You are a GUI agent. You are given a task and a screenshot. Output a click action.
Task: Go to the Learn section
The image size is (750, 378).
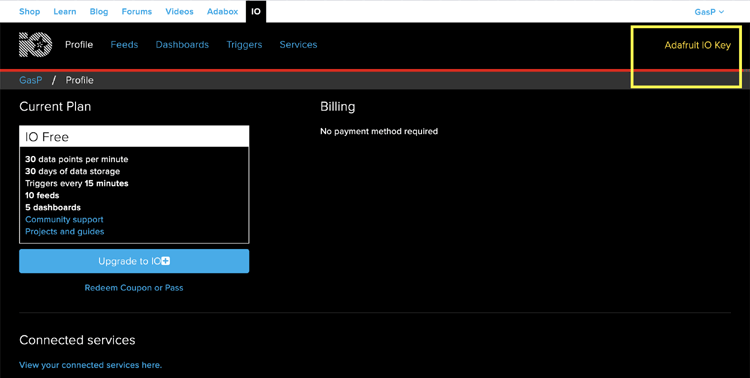point(65,11)
